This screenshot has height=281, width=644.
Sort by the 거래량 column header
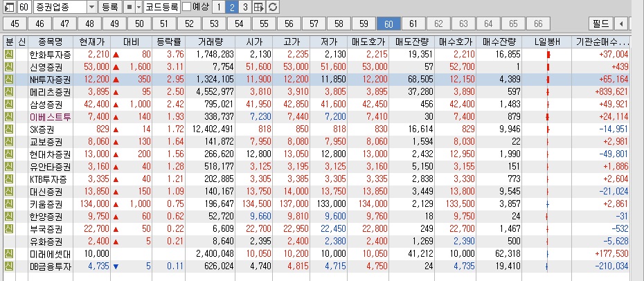tap(211, 42)
